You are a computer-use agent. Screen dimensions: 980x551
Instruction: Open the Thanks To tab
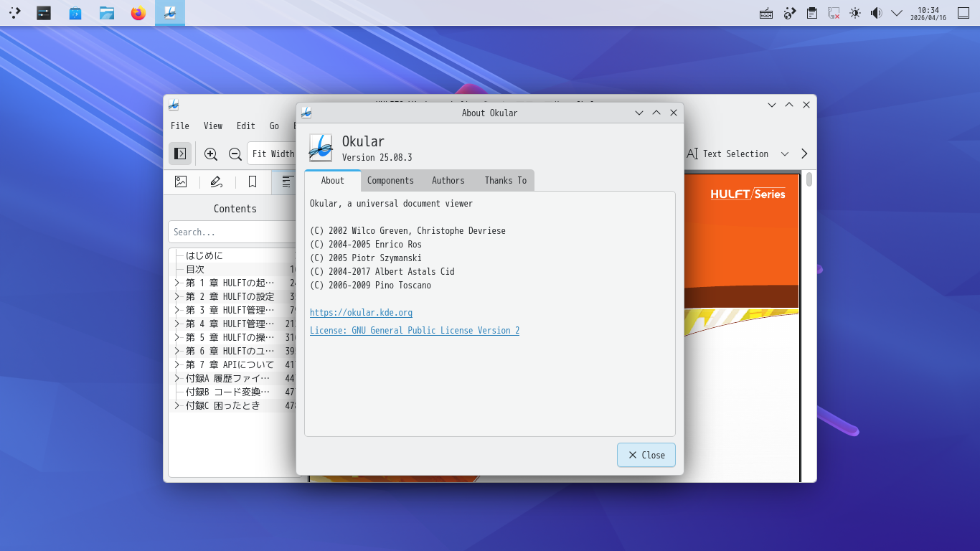point(505,181)
